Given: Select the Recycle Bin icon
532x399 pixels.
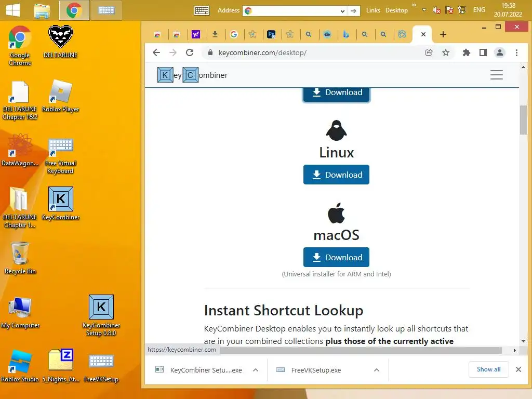Looking at the screenshot, I should (20, 258).
